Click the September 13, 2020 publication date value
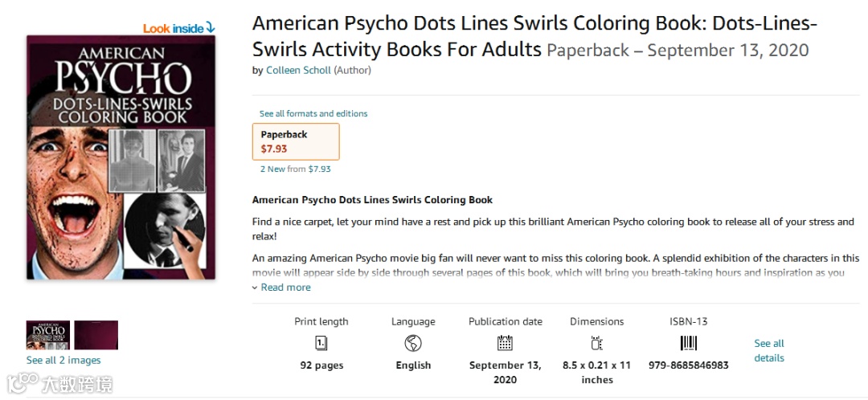Screen dimensions: 868x400 tap(505, 372)
